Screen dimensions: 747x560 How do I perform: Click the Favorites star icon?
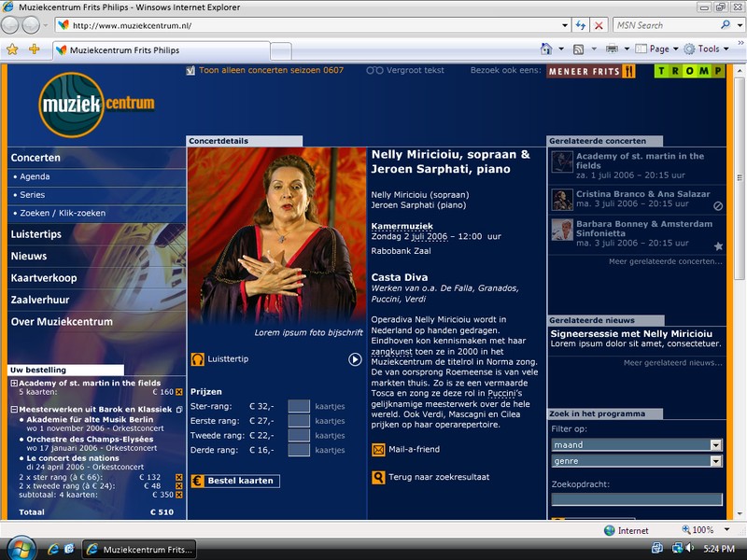pyautogui.click(x=12, y=49)
